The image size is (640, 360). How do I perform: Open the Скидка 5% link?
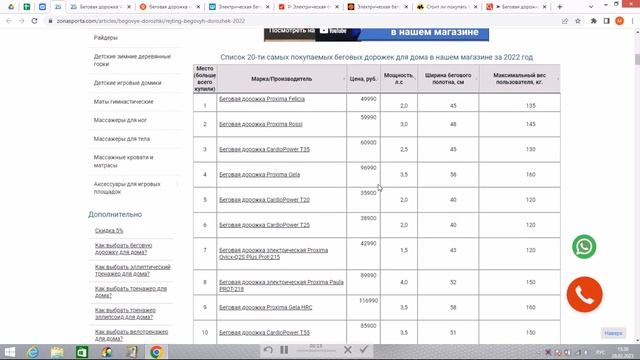tap(109, 231)
